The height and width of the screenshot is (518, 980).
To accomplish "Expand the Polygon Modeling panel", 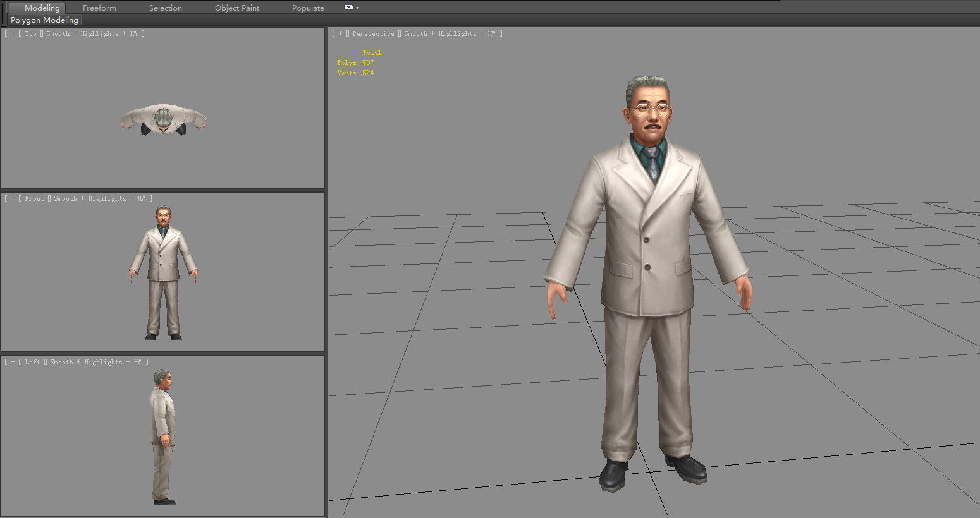I will tap(44, 20).
